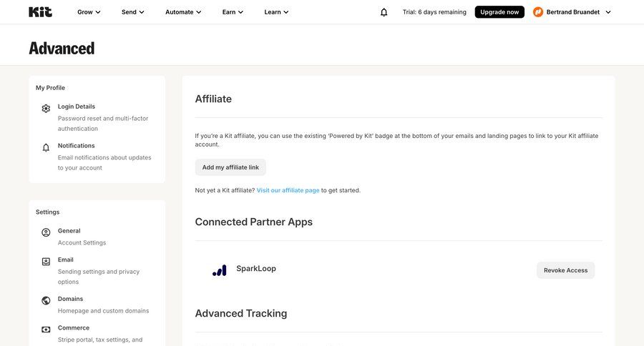
Task: Click the Domains globe icon
Action: 46,300
